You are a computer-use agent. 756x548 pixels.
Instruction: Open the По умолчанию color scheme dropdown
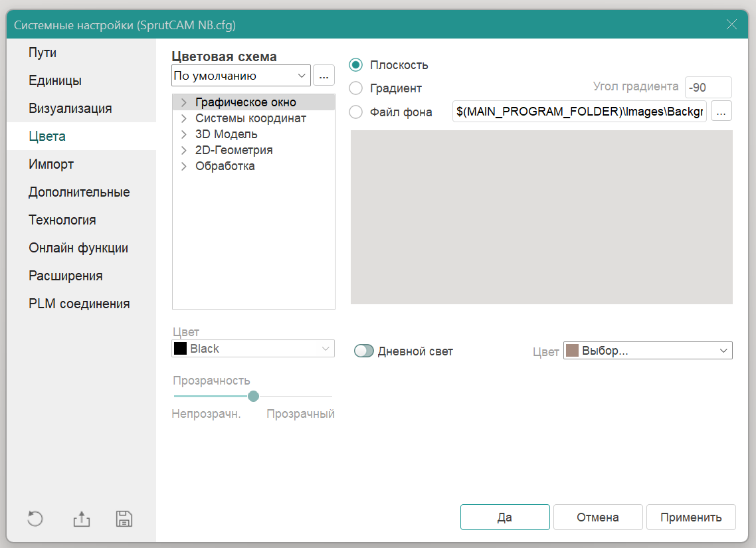pos(240,76)
